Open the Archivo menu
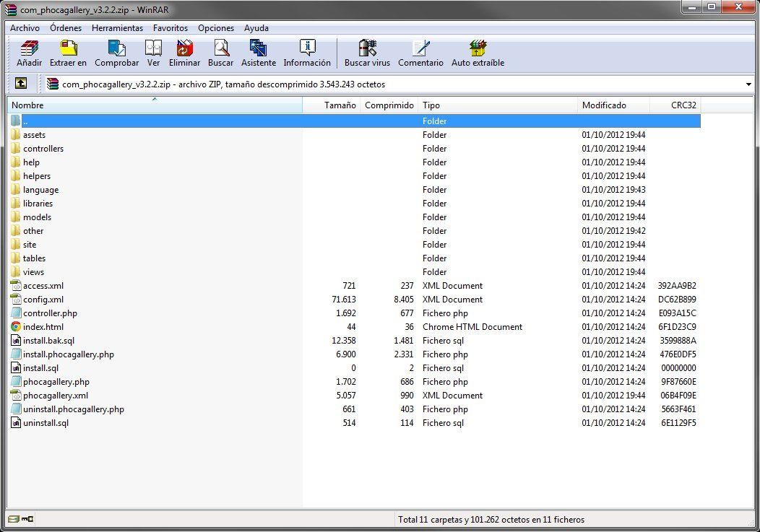 coord(25,28)
